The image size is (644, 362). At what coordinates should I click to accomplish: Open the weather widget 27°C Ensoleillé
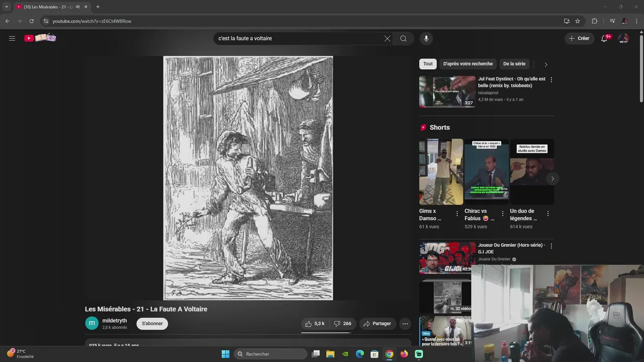[20, 354]
